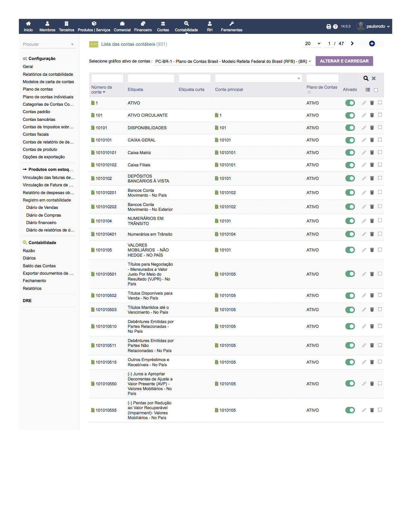Sort by Número da conta column

(x=101, y=90)
